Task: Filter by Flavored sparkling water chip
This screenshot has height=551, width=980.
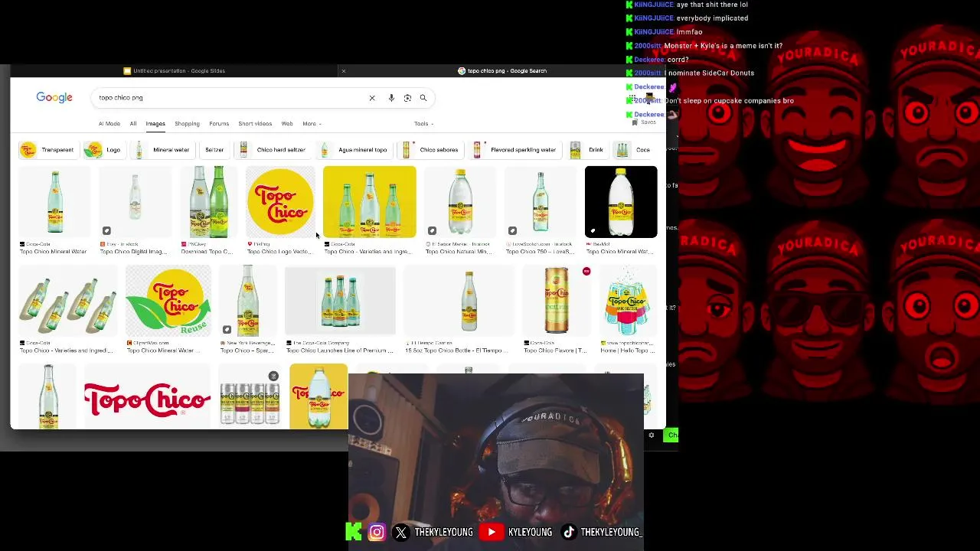Action: tap(515, 150)
